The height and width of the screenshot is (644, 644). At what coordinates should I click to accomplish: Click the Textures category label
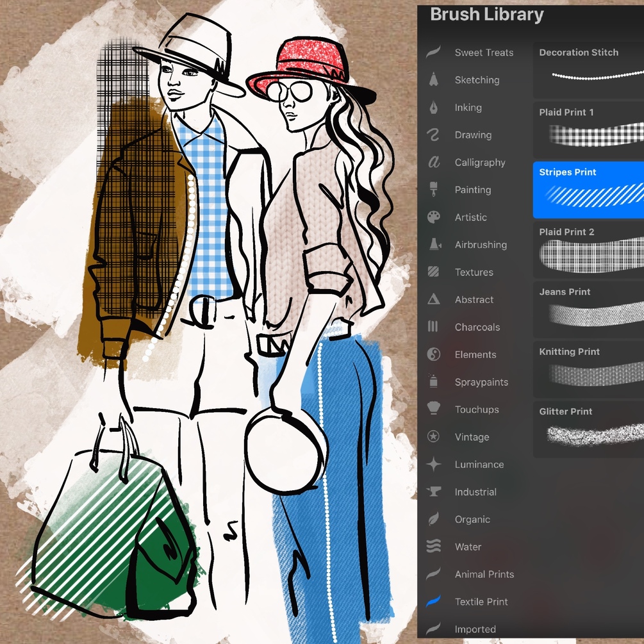474,272
